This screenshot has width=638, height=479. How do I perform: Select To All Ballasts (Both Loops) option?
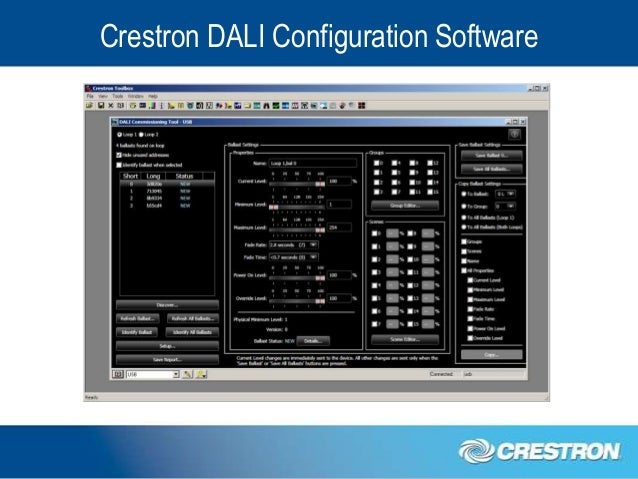coord(463,227)
